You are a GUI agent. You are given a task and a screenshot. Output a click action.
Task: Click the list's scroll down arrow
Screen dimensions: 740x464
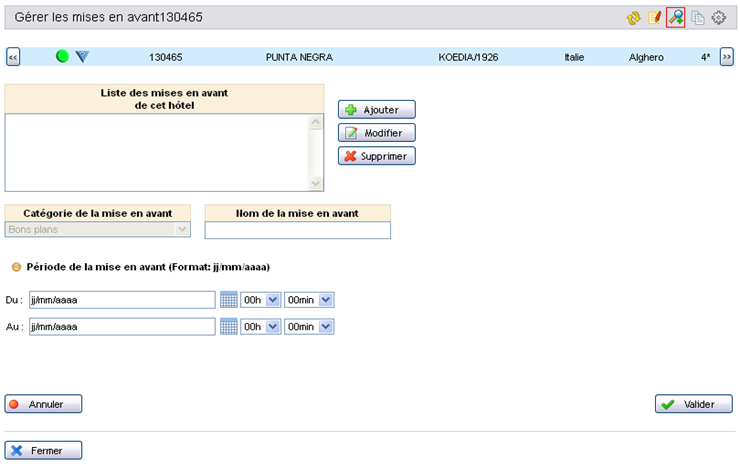pyautogui.click(x=317, y=183)
